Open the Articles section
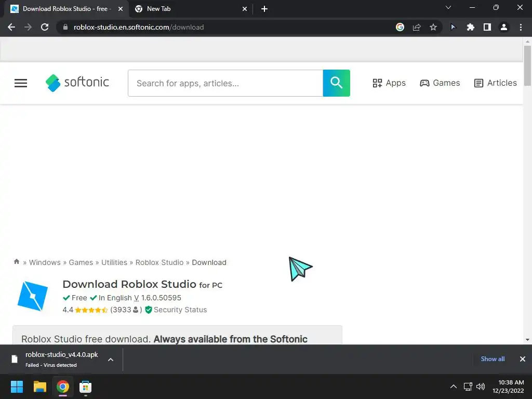 495,83
